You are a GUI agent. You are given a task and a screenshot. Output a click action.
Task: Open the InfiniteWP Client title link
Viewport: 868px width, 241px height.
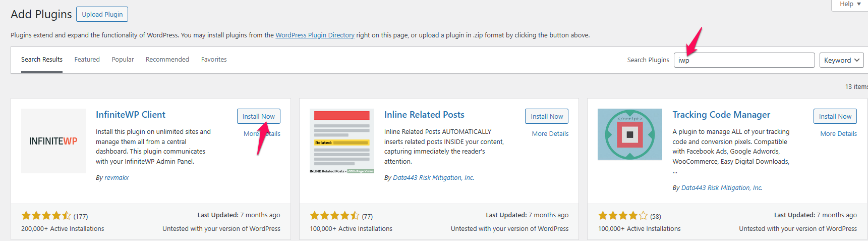point(131,115)
